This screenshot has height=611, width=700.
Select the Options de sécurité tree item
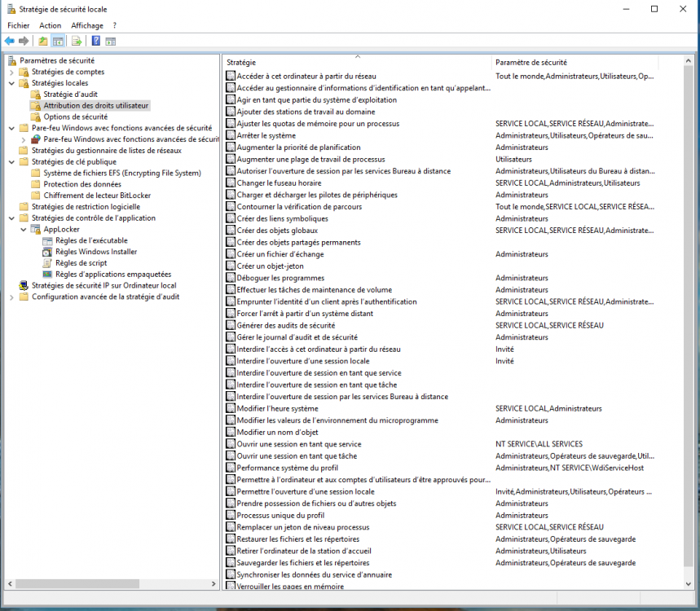75,116
